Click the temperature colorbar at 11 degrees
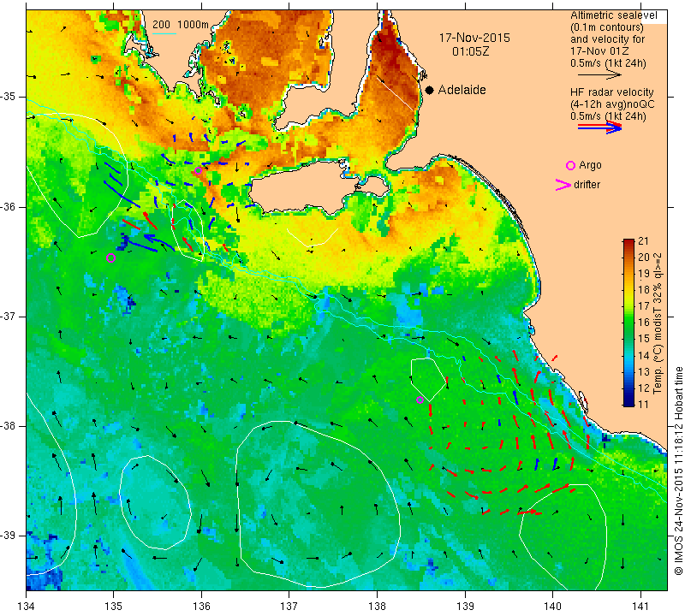Viewport: 685px width, 616px height. tap(628, 404)
